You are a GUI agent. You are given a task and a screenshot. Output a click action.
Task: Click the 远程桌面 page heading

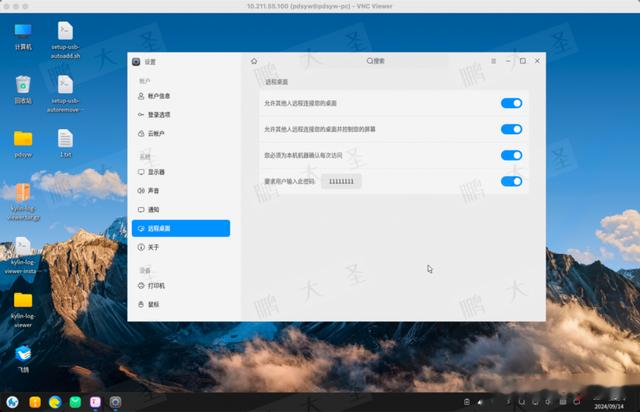pyautogui.click(x=277, y=82)
